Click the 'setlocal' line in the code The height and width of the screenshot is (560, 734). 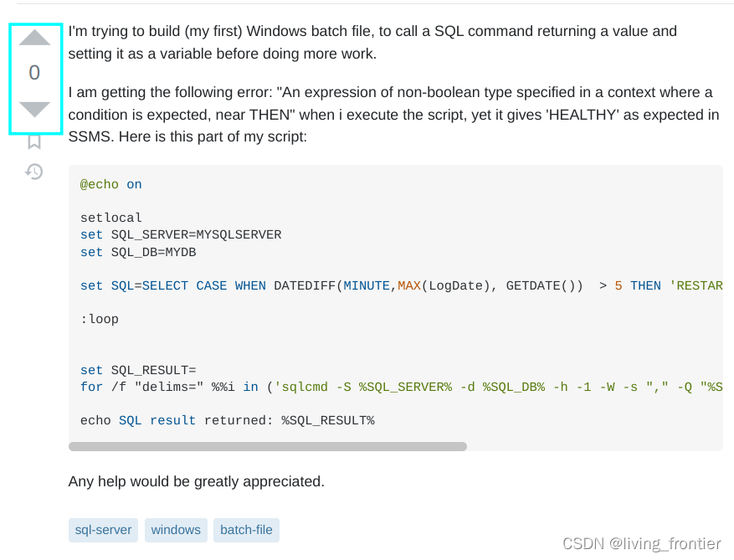(x=111, y=218)
